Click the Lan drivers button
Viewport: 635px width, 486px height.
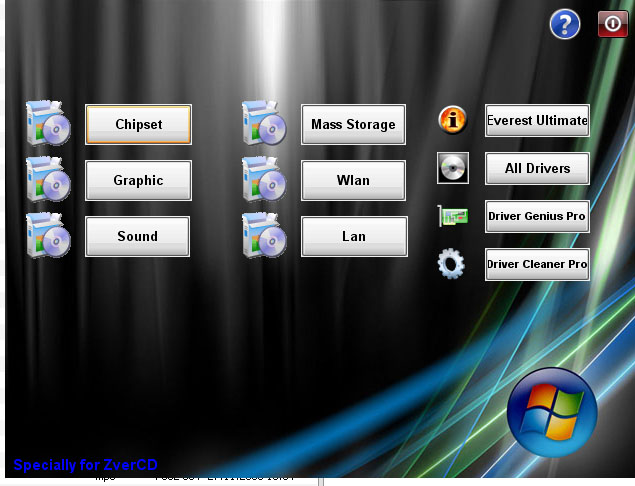point(354,236)
